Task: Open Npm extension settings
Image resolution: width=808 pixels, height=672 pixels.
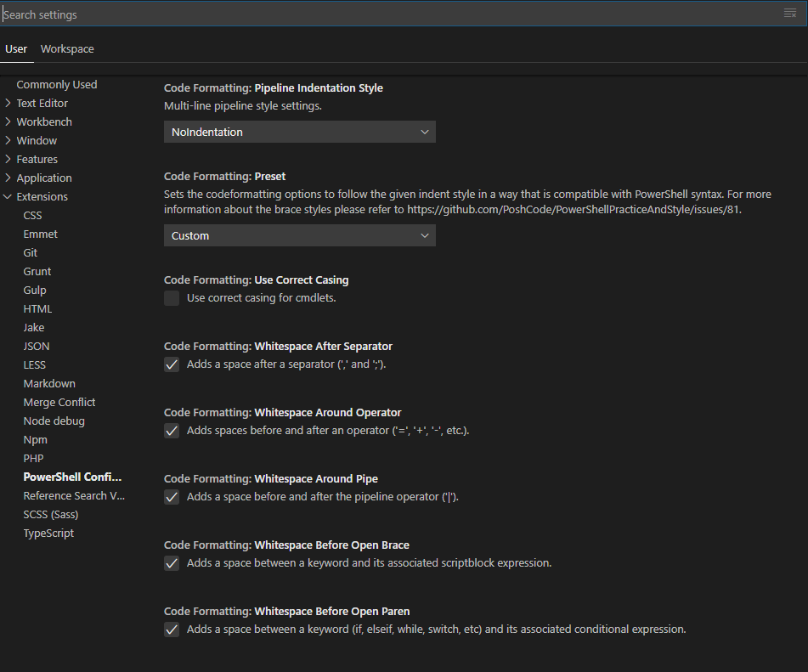Action: 35,439
